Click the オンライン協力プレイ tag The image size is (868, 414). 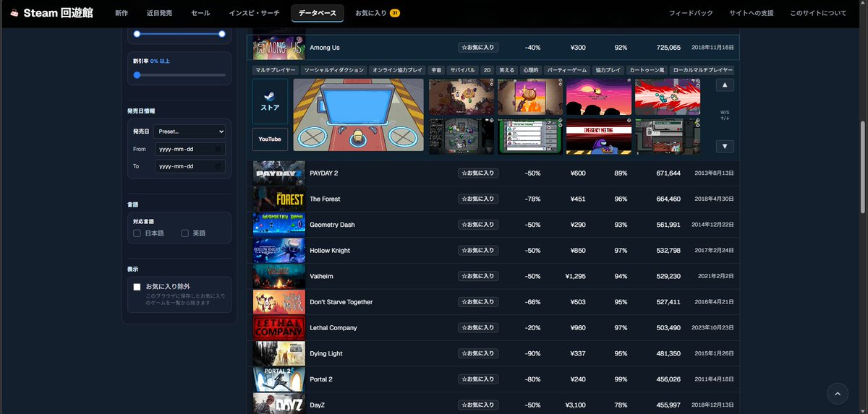(398, 70)
